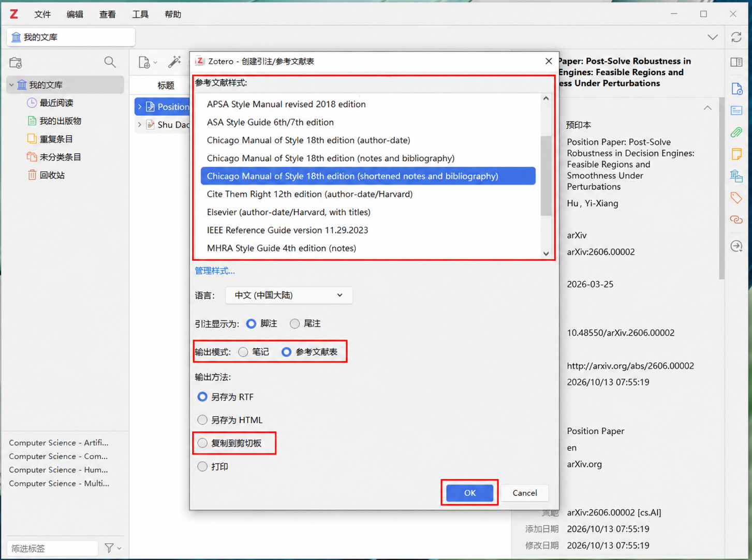Choose 参考文献表 output mode

(x=286, y=352)
